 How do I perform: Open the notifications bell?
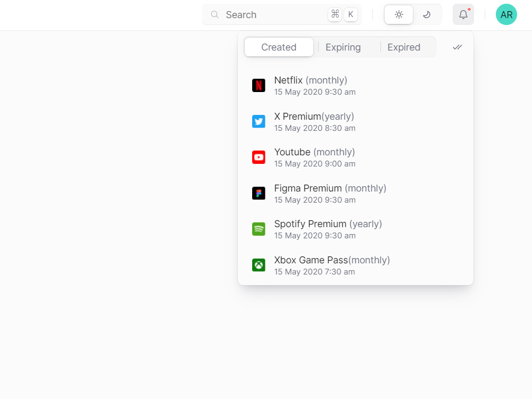coord(463,14)
